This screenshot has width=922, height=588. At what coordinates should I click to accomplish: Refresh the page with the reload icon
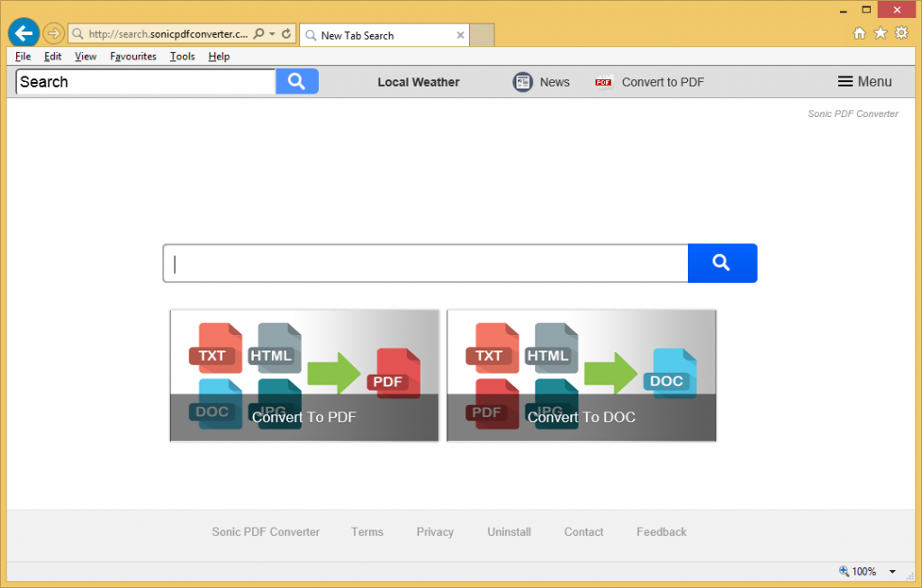286,34
